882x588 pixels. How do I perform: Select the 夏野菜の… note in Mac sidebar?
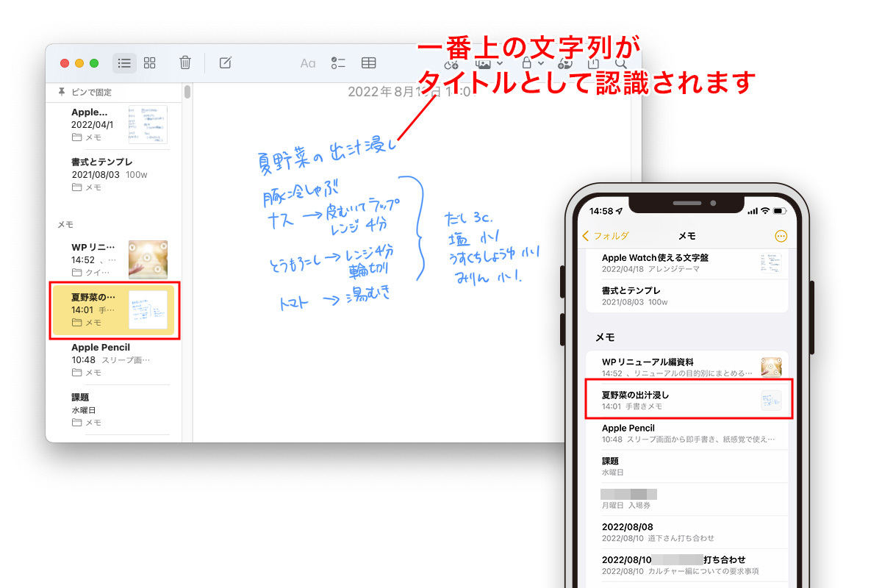coord(114,310)
